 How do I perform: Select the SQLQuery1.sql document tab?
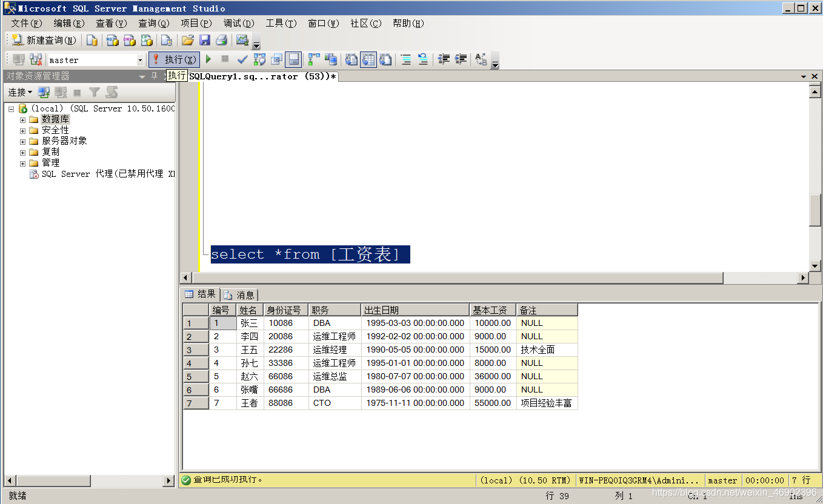point(263,76)
